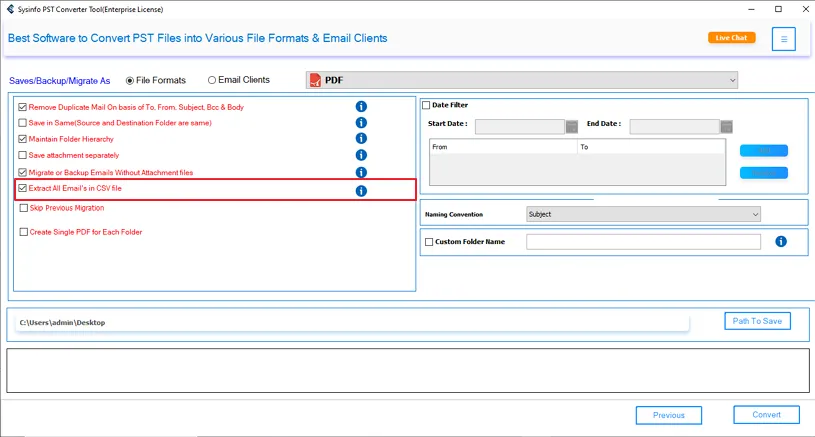Viewport: 815px width, 437px height.
Task: Click info icon for Extract Emails in CSV
Action: 361,191
